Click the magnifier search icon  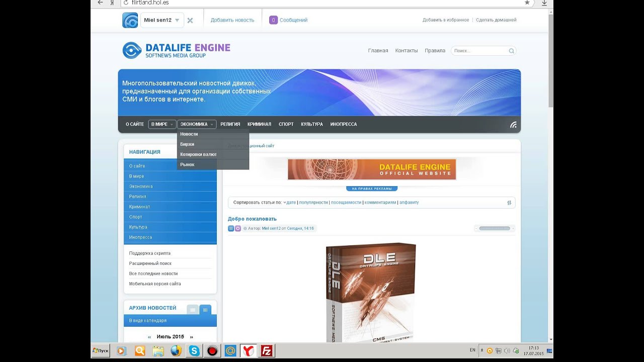click(512, 51)
